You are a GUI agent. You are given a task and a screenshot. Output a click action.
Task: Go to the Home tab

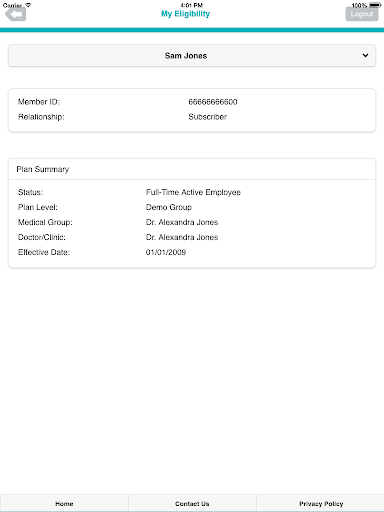point(64,503)
